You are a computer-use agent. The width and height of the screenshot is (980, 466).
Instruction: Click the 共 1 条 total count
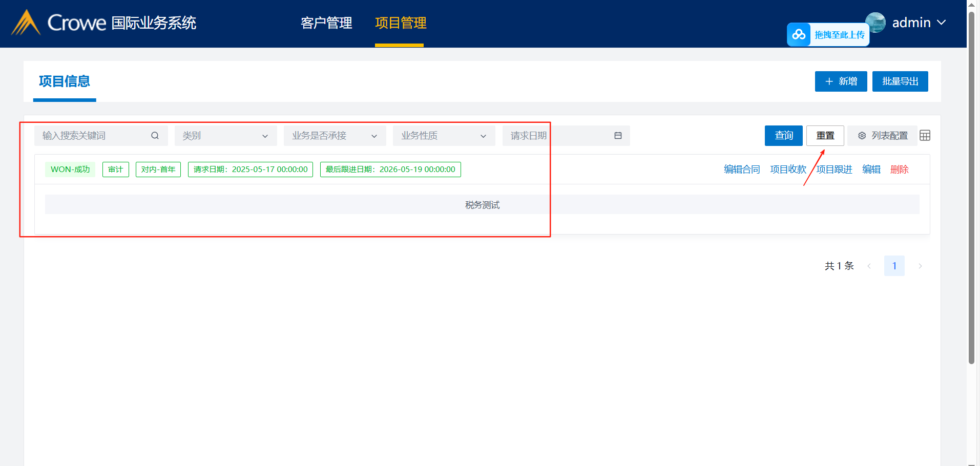839,266
